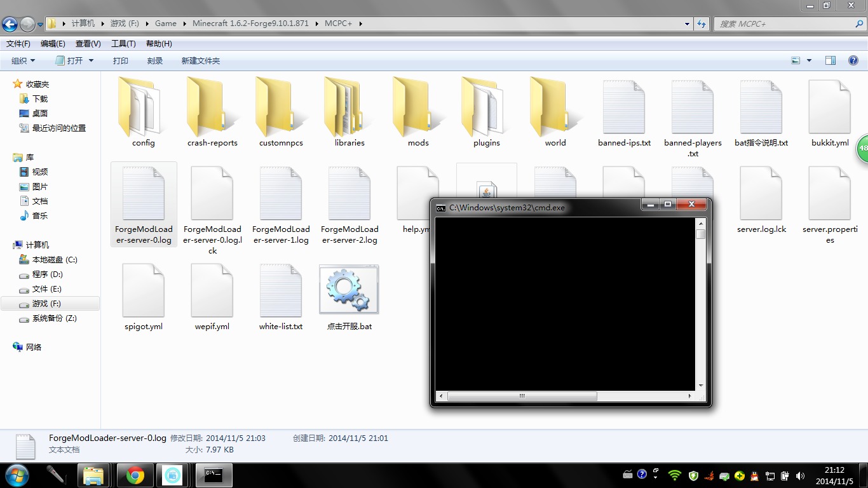Viewport: 868px width, 488px height.
Task: Select 下载 in the sidebar
Action: click(x=34, y=99)
